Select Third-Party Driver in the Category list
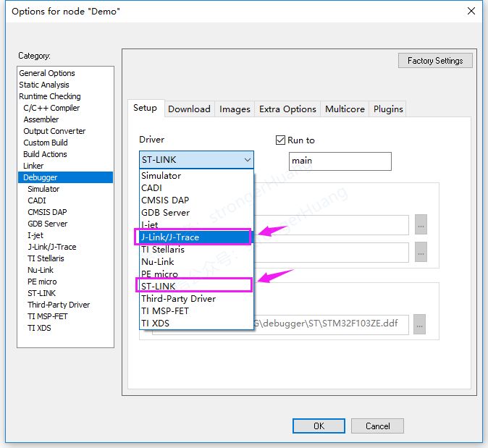This screenshot has width=488, height=448. click(65, 305)
